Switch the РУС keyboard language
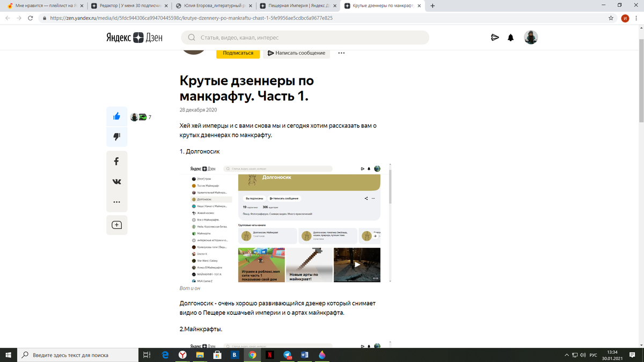644x362 pixels. (x=593, y=355)
